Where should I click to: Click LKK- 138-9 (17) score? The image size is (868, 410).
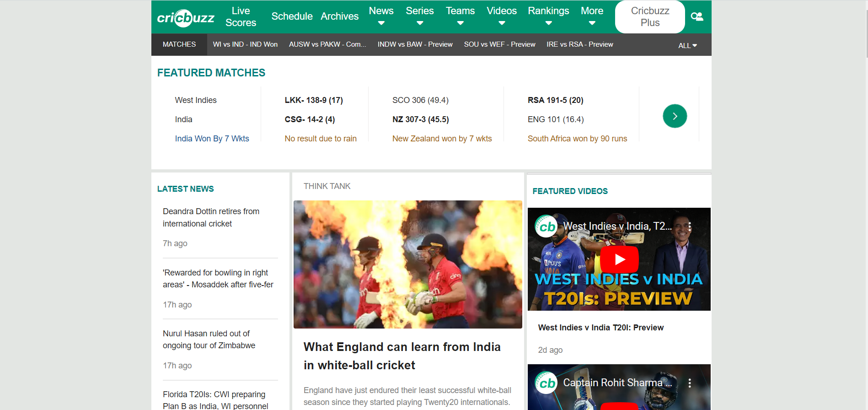[314, 100]
